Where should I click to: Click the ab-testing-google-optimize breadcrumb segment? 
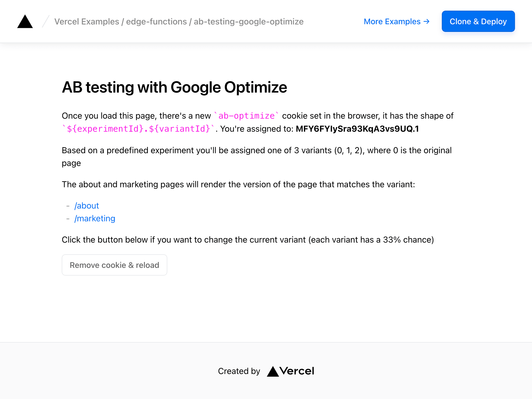coord(249,22)
